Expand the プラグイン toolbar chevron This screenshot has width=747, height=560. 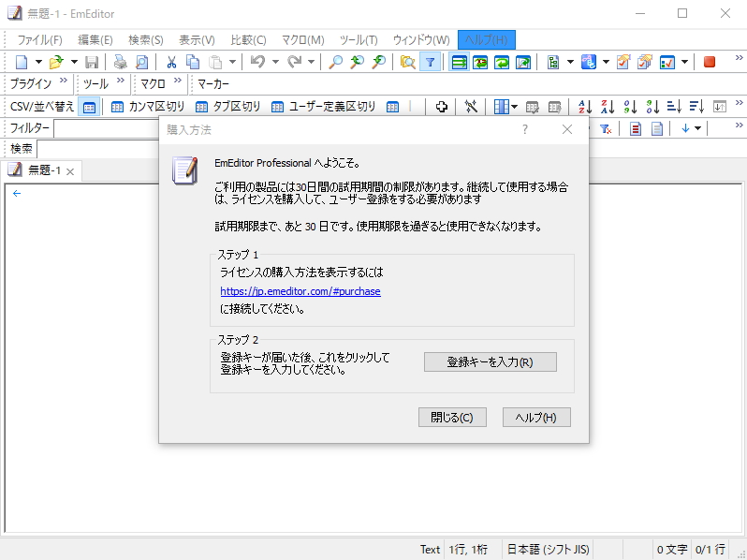pyautogui.click(x=64, y=81)
